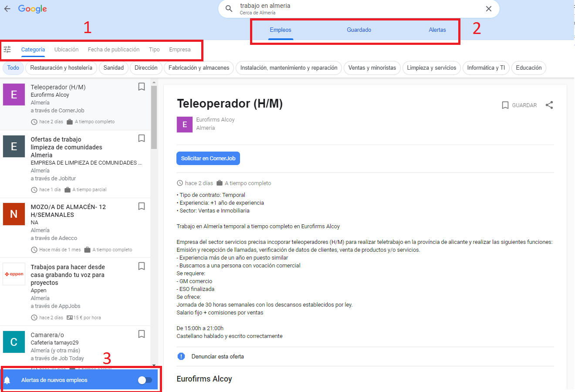575x392 pixels.
Task: Bookmark the limpieza de comunidades listing
Action: pyautogui.click(x=142, y=138)
